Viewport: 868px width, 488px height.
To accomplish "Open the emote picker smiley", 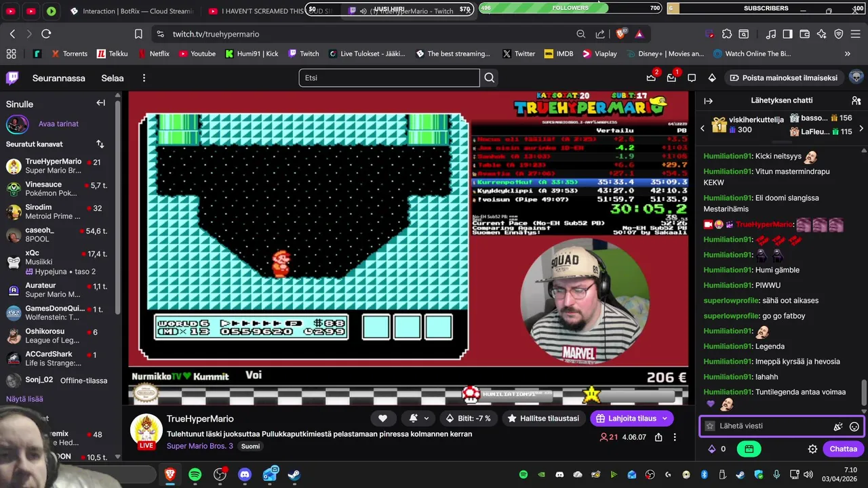I will (x=854, y=426).
